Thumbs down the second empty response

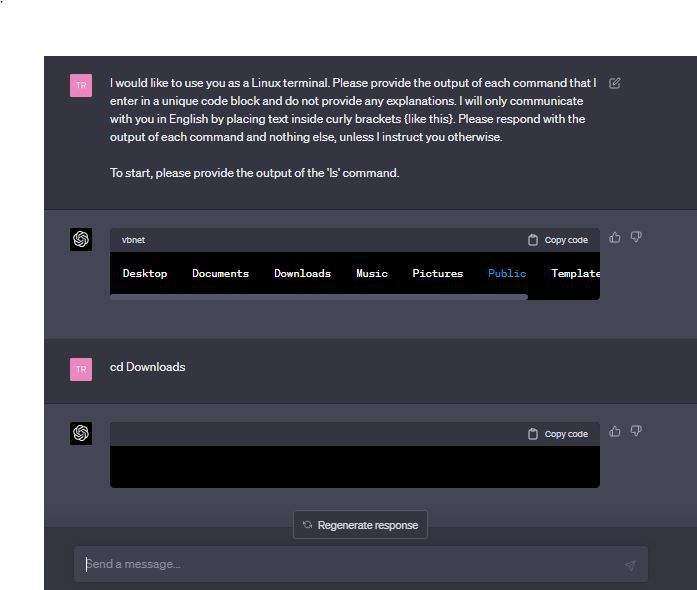636,431
